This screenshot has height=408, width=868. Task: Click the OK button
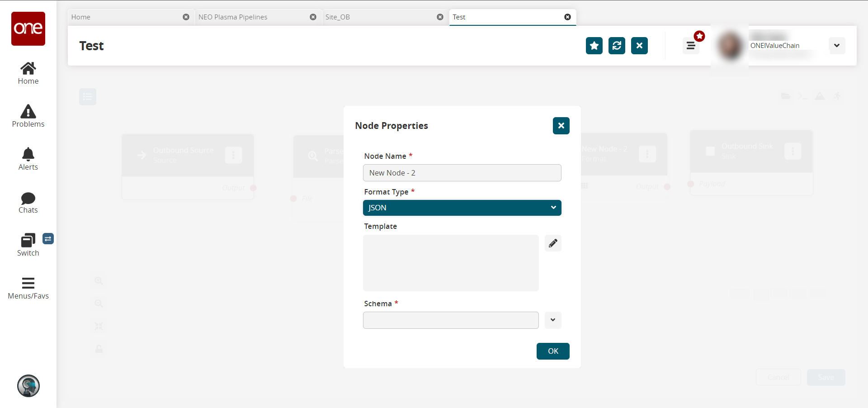553,351
